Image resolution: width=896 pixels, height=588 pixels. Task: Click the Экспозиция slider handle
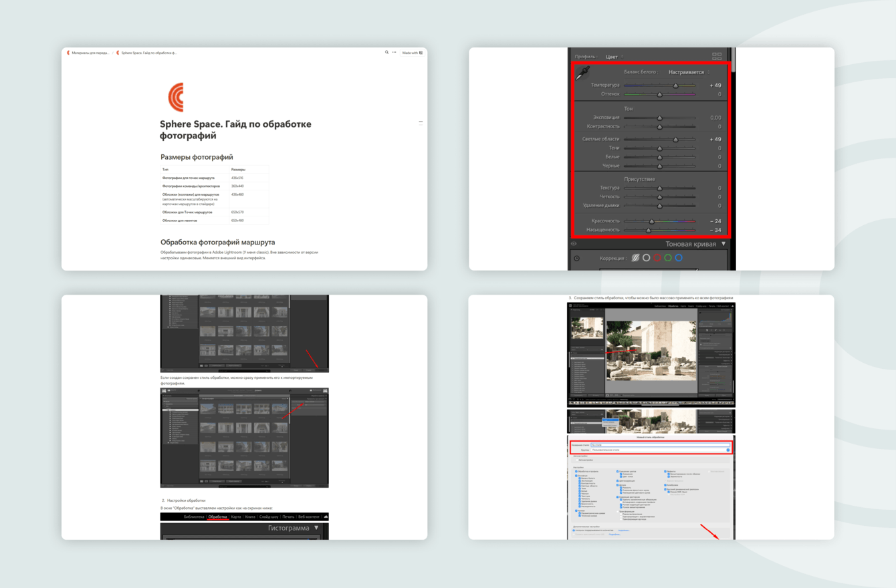[659, 118]
